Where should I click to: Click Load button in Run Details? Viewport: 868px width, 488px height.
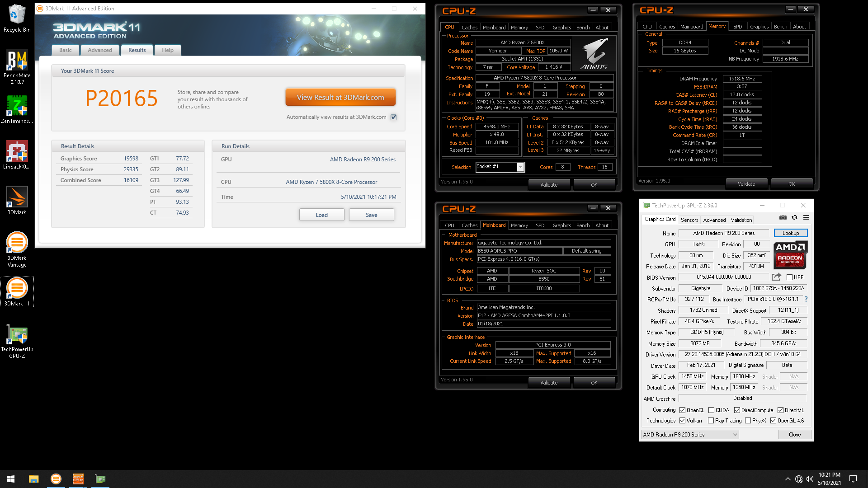(322, 215)
